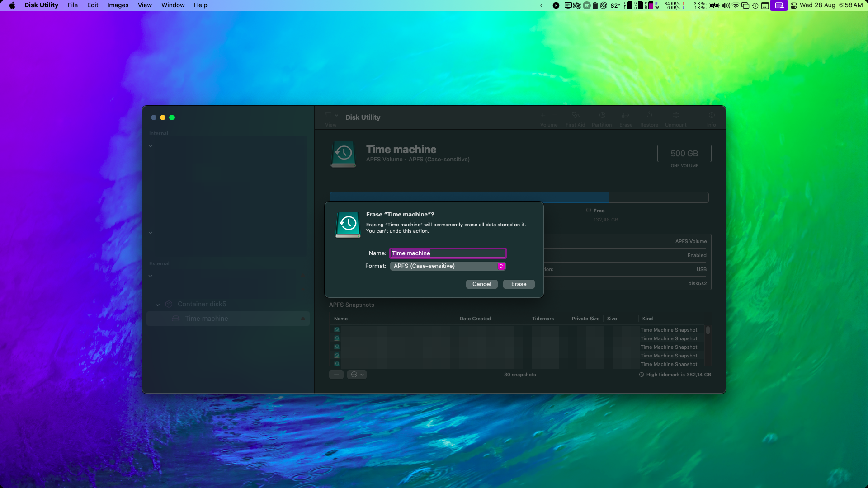Open the Edit menu

93,5
